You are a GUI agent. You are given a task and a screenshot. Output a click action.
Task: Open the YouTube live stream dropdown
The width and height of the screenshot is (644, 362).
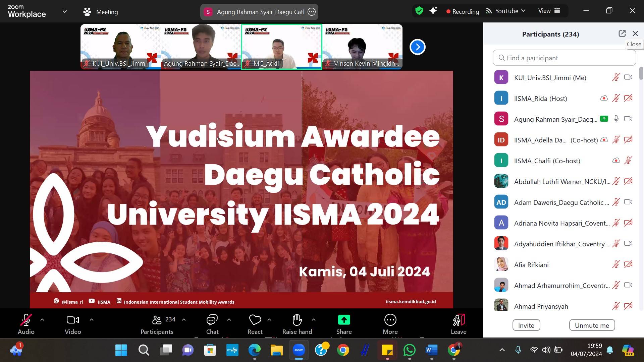pyautogui.click(x=506, y=11)
